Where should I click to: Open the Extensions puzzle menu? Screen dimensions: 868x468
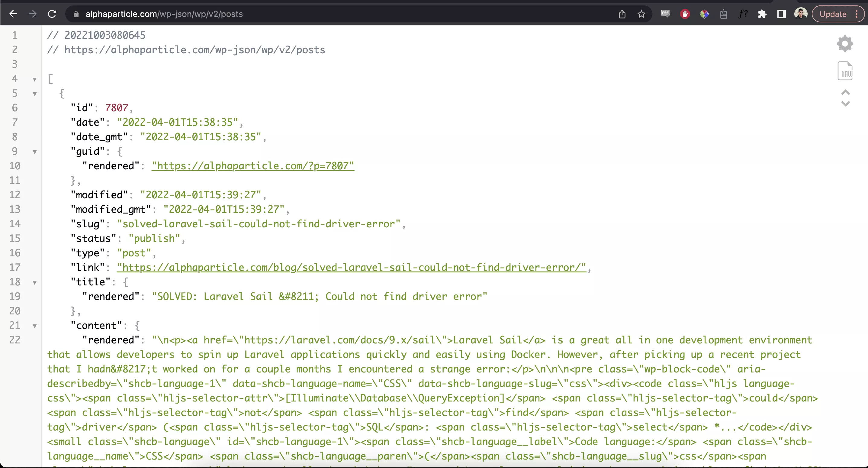coord(762,14)
